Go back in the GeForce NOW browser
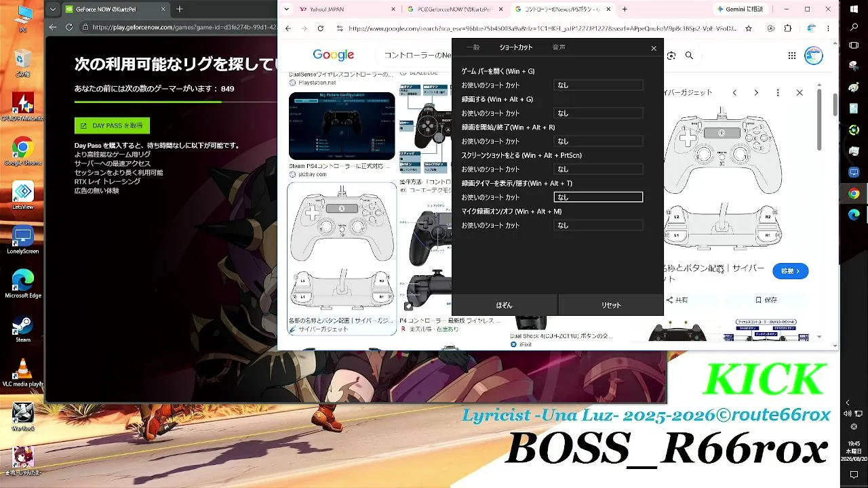This screenshot has width=868, height=488. click(52, 27)
